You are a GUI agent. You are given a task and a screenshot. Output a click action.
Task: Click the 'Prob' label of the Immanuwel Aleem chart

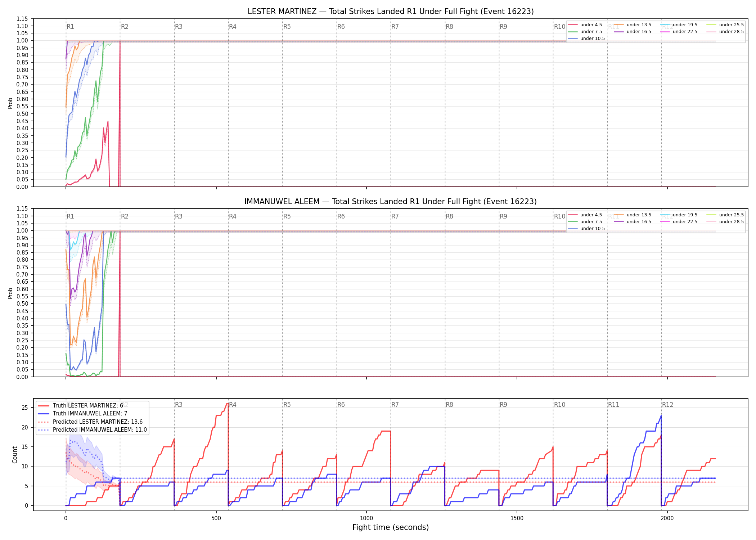tap(10, 293)
